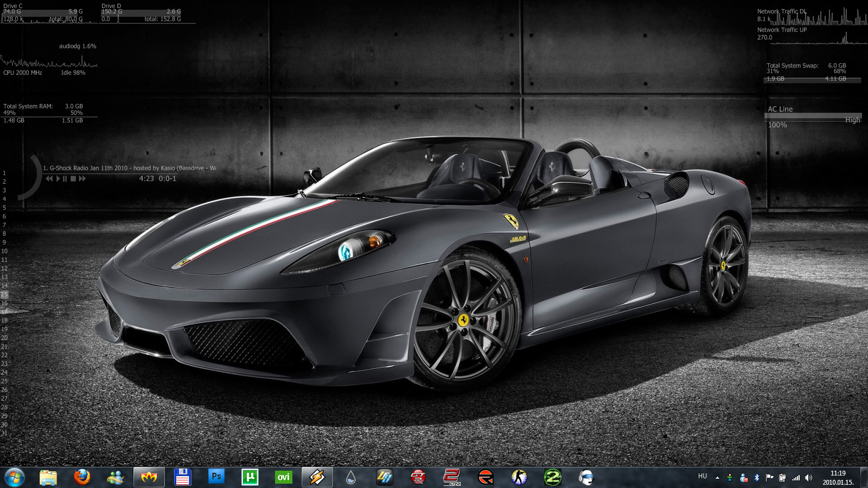Open the blue floppy disk taskbar icon
868x488 pixels.
[182, 477]
